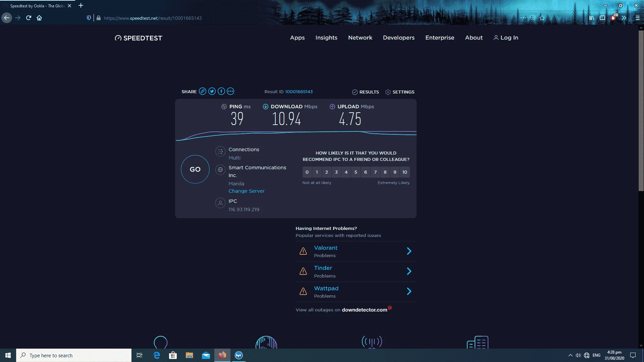Open Firefox hamburger menu

click(638, 18)
